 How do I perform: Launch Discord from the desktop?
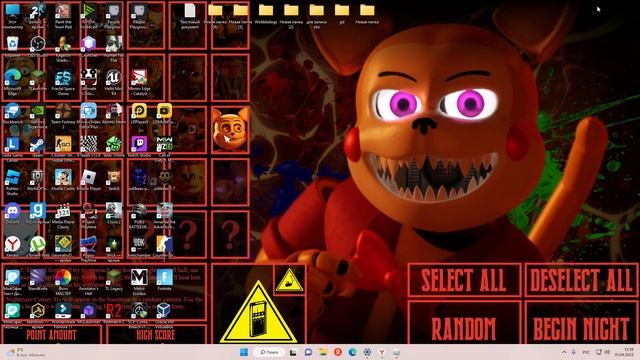click(12, 211)
